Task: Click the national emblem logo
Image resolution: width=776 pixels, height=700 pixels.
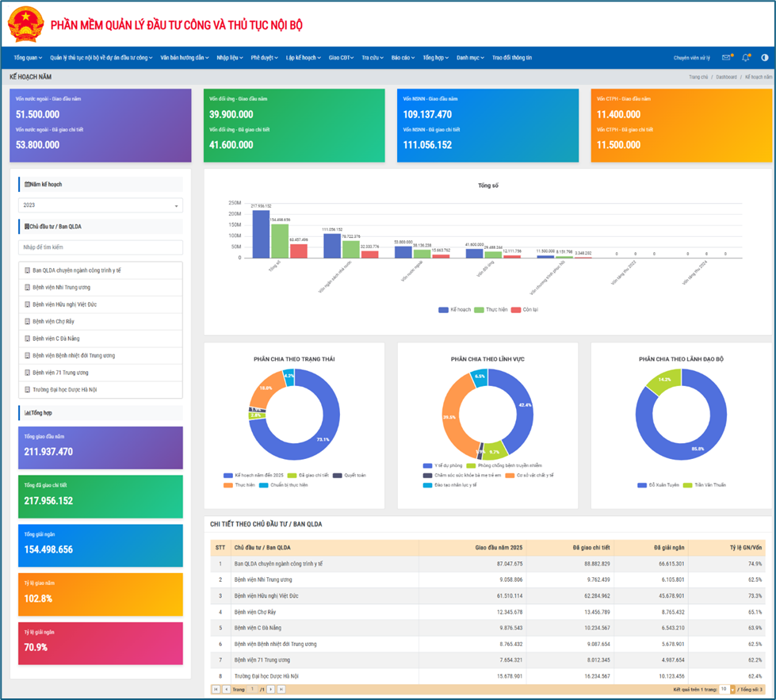Action: tap(25, 25)
